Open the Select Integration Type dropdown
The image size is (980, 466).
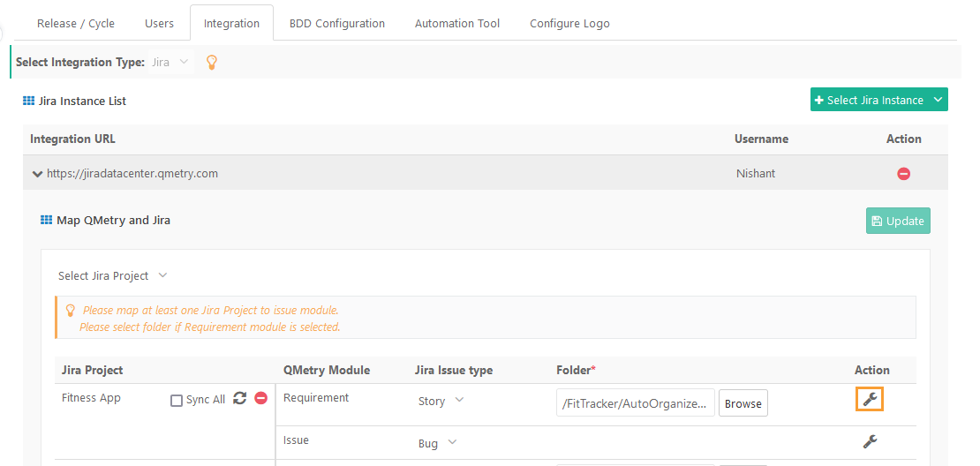(x=170, y=63)
